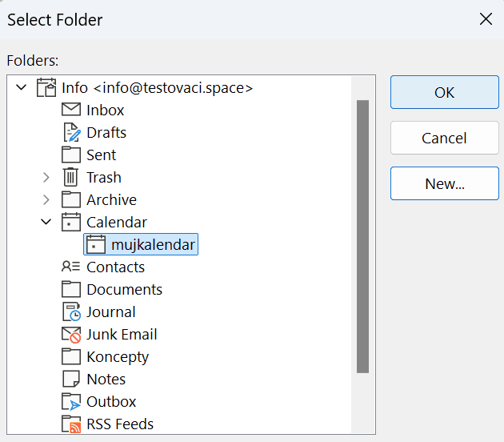Select the Inbox envelope icon
504x442 pixels.
pyautogui.click(x=71, y=110)
